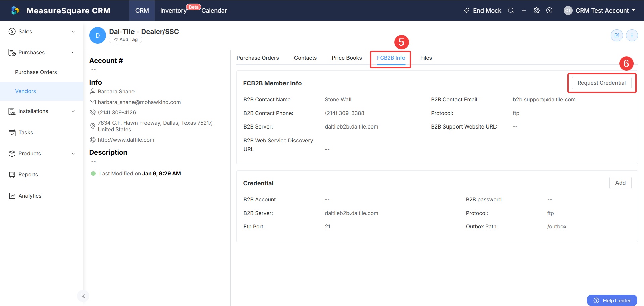Click the envelope icon beside email

[93, 102]
